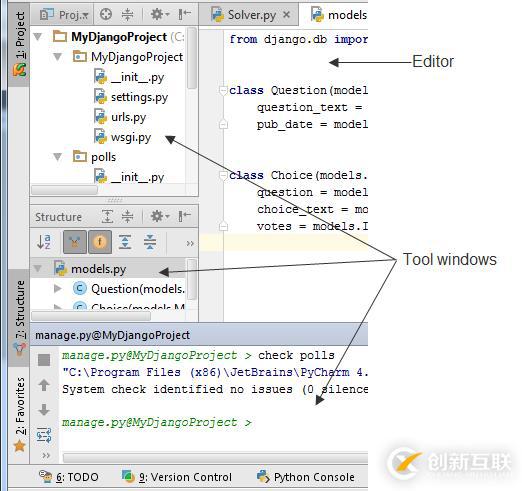
Task: Show more console toolbar items chevron
Action: [x=46, y=455]
